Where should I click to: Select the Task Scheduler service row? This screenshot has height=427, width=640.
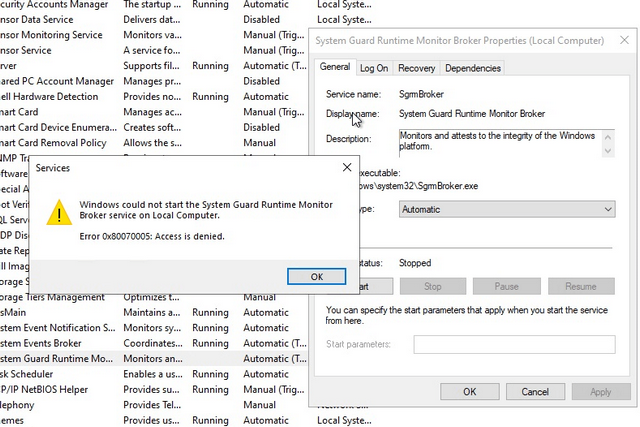pyautogui.click(x=153, y=374)
